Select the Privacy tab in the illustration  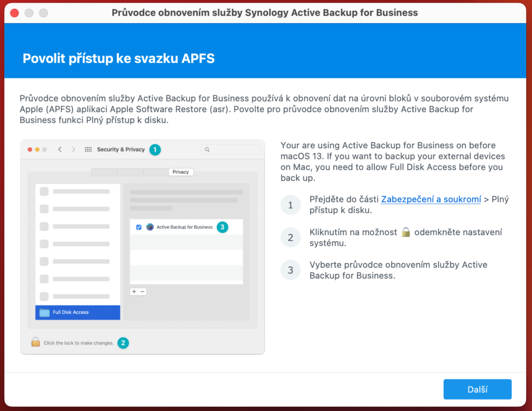coord(180,172)
